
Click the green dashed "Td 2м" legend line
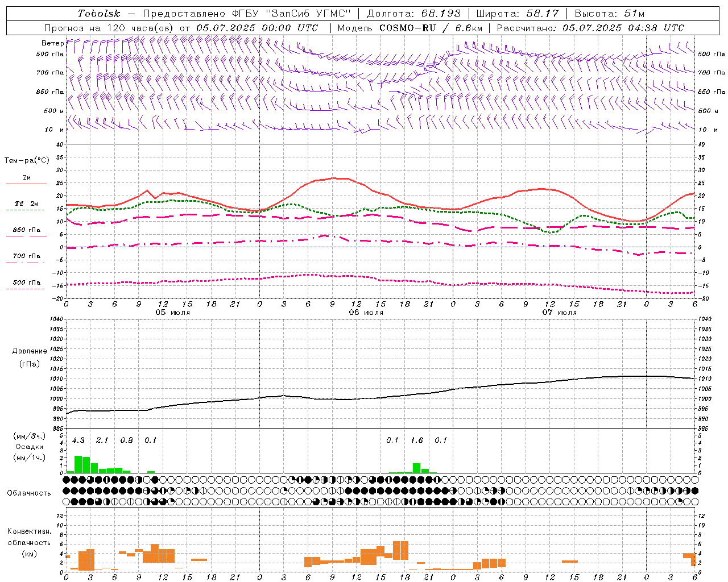coord(25,210)
